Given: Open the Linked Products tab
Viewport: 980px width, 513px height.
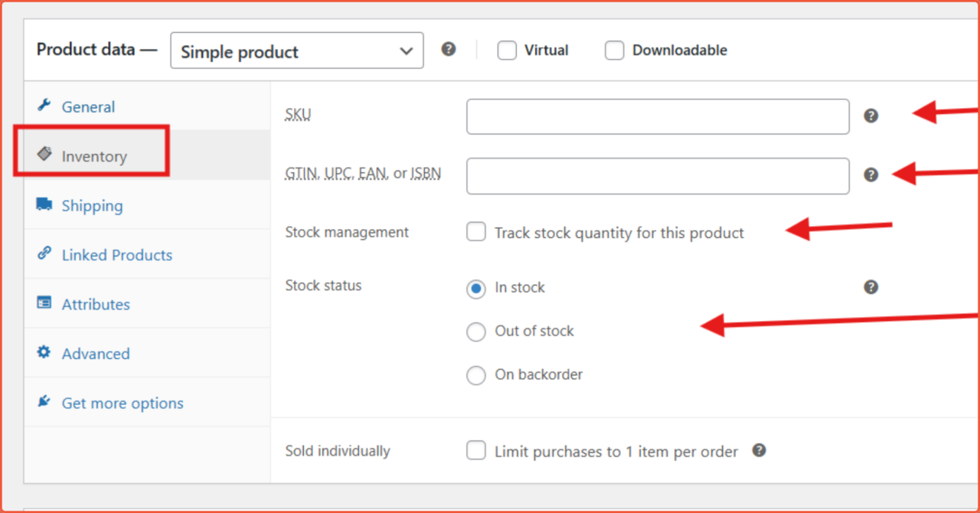Looking at the screenshot, I should (x=116, y=254).
